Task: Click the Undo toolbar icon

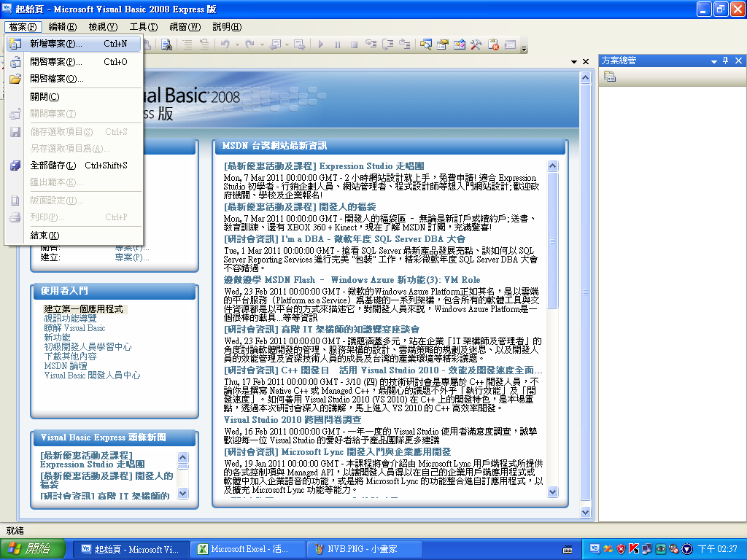Action: pyautogui.click(x=225, y=44)
